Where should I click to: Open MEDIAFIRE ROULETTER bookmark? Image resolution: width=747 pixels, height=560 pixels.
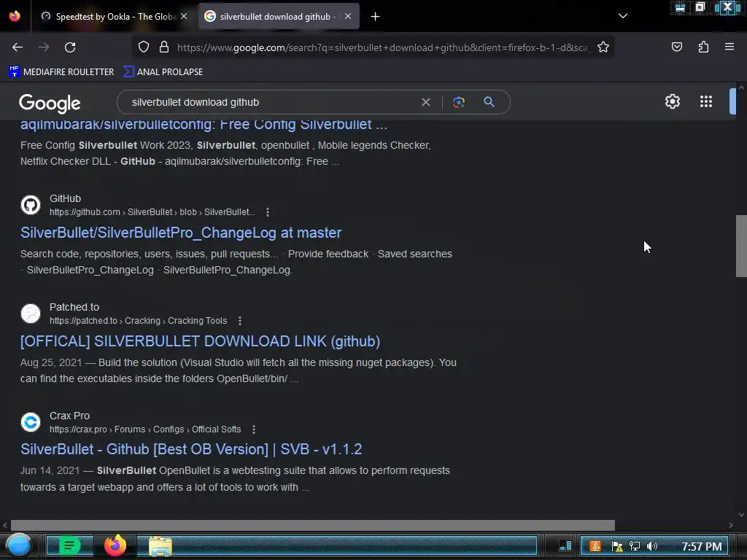tap(61, 72)
